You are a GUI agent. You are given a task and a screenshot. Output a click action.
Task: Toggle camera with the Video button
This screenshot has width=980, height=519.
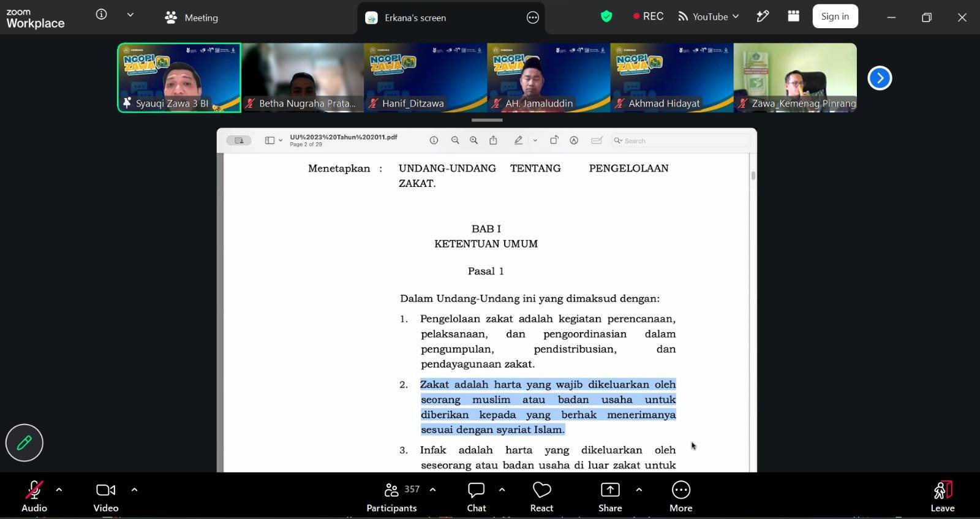106,496
